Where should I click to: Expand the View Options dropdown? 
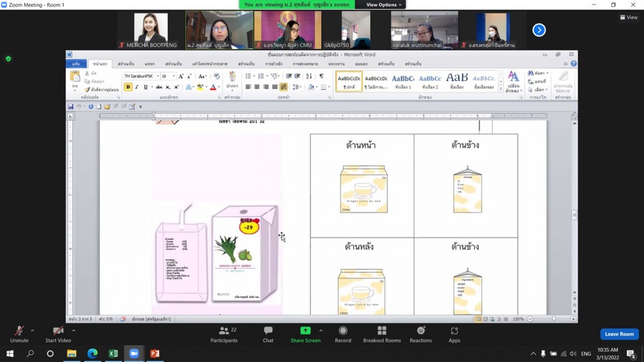point(384,5)
